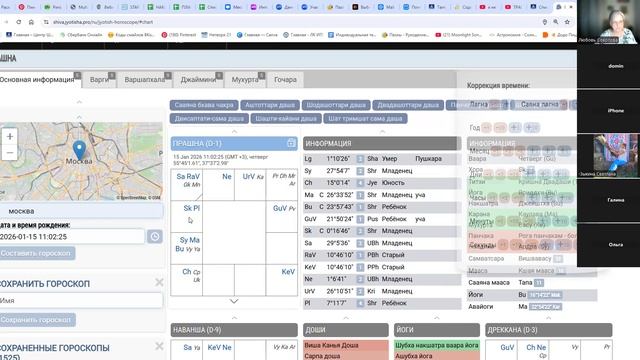This screenshot has width=640, height=360.
Task: Open the Мухурта tab
Action: coord(245,80)
